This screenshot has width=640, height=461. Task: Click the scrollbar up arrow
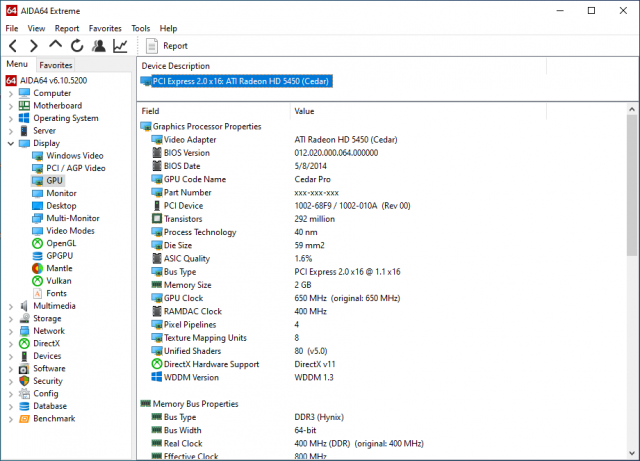(632, 109)
